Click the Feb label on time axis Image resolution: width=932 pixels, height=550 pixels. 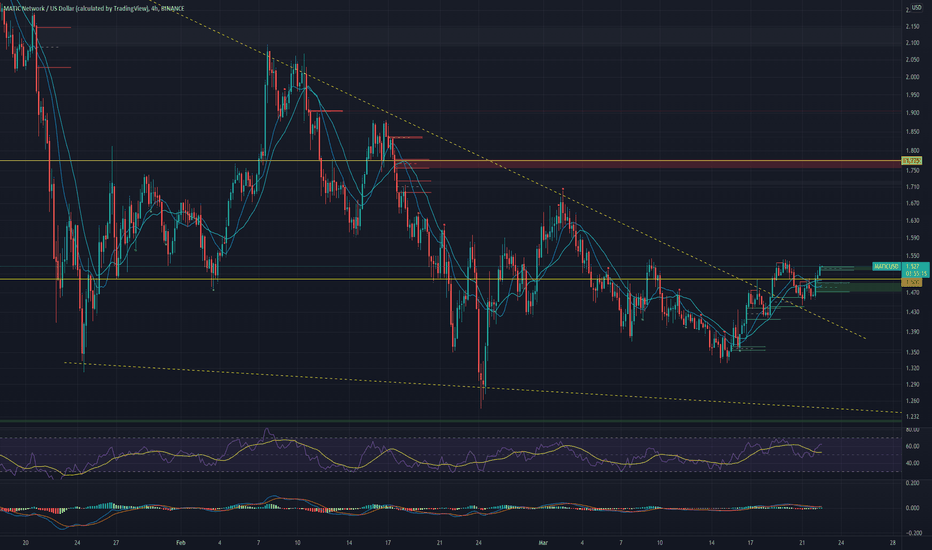[181, 542]
